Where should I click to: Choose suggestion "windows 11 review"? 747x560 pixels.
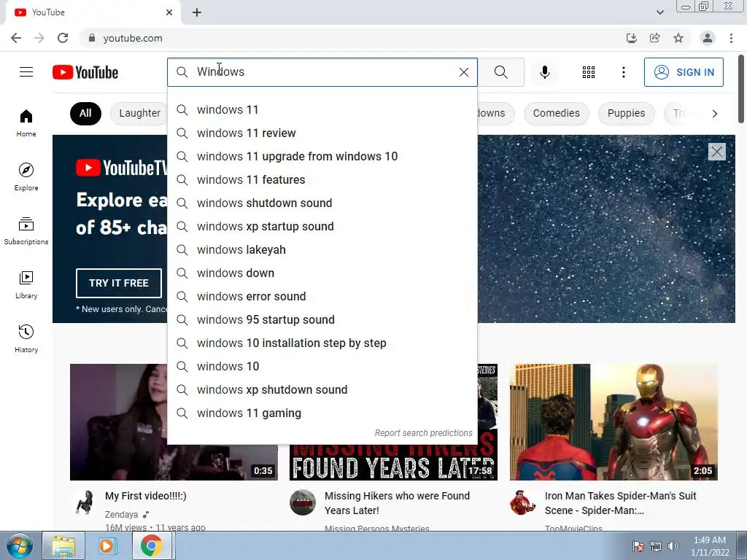click(x=322, y=133)
